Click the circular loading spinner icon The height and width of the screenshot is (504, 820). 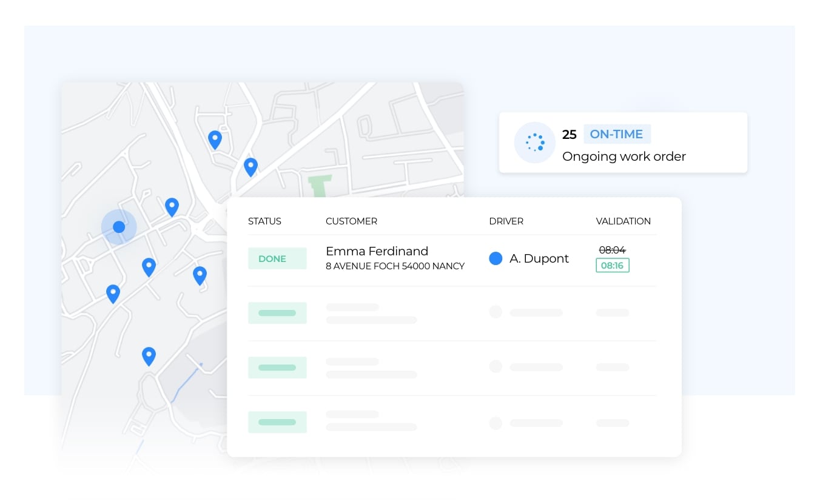coord(535,143)
